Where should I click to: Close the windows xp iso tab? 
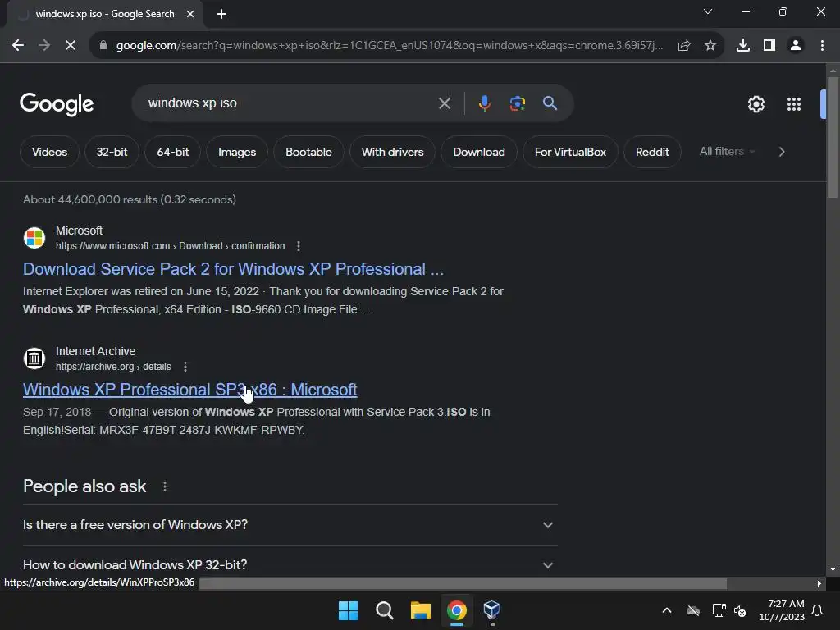point(190,14)
